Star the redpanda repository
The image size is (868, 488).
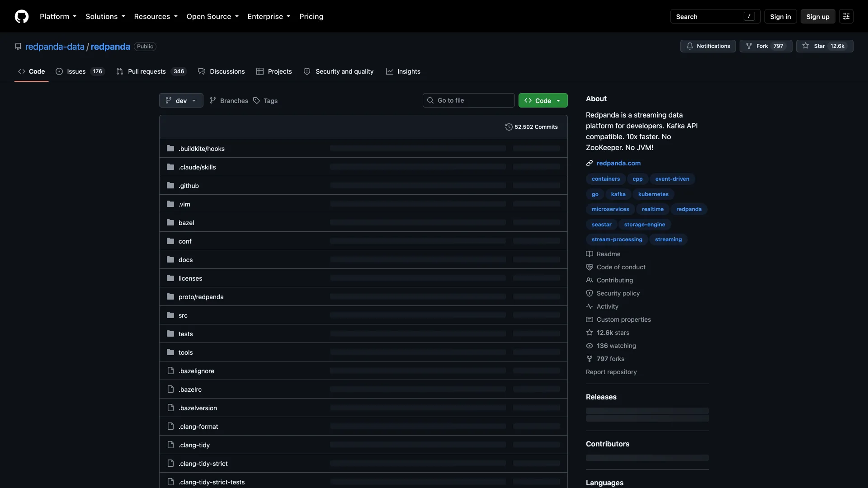825,46
